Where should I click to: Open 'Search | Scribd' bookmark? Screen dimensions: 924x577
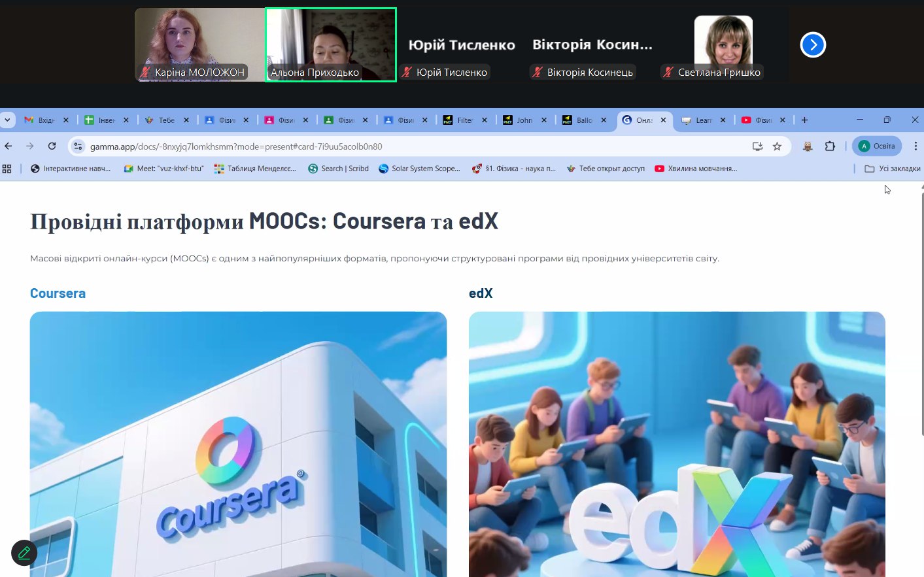click(x=338, y=169)
